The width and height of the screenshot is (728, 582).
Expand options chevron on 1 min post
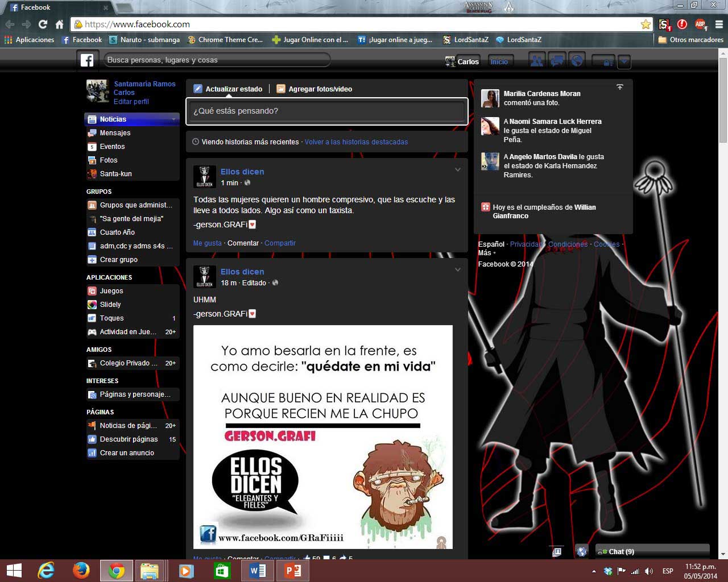(457, 169)
